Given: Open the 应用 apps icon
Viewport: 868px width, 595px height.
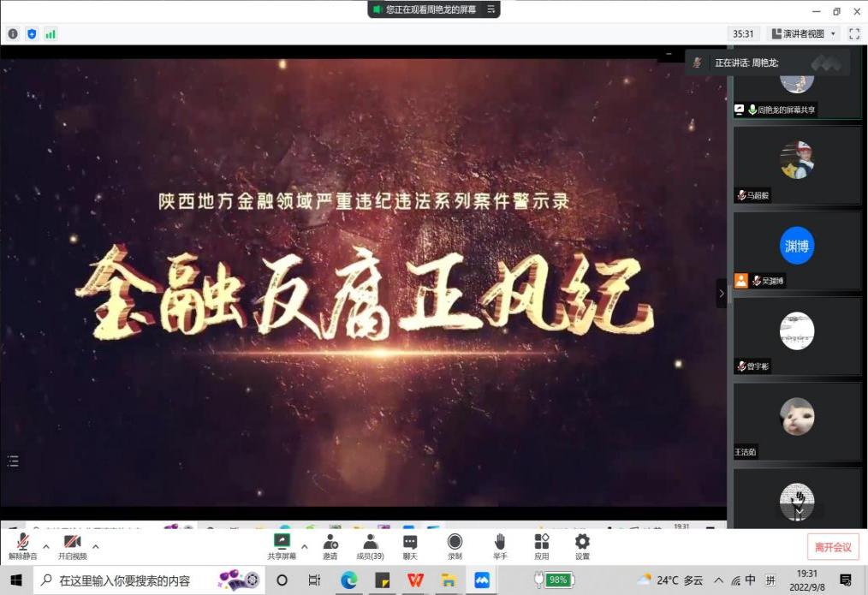Looking at the screenshot, I should [541, 545].
